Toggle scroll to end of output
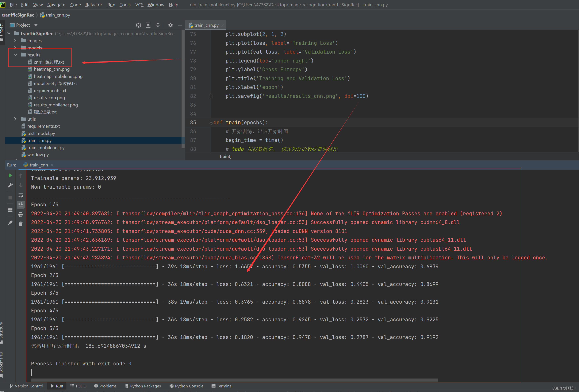The height and width of the screenshot is (392, 579). (21, 205)
